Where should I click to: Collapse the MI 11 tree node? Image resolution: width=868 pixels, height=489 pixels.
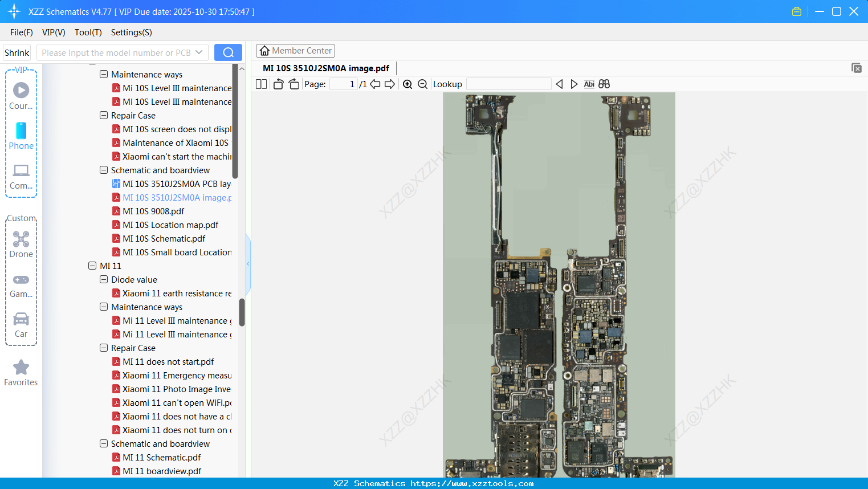click(92, 266)
